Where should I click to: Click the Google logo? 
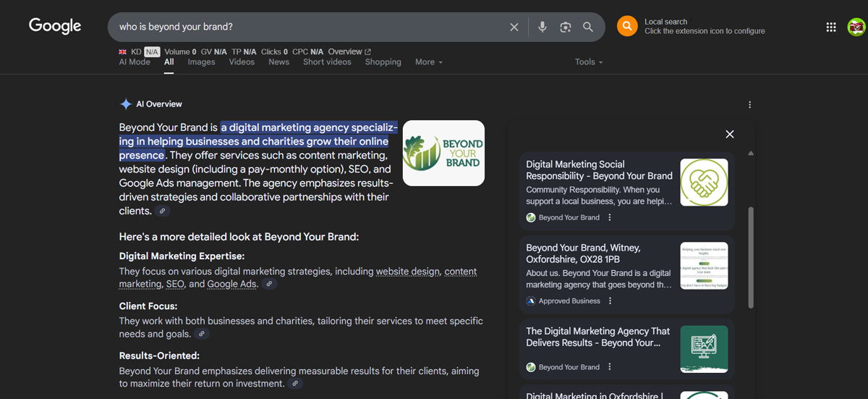[55, 26]
